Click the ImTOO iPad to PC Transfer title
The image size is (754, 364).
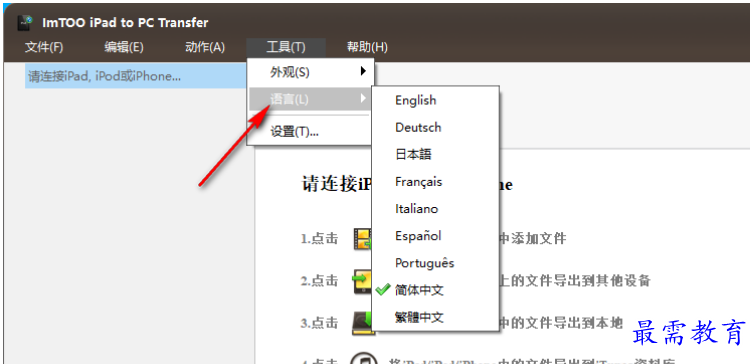(x=125, y=23)
